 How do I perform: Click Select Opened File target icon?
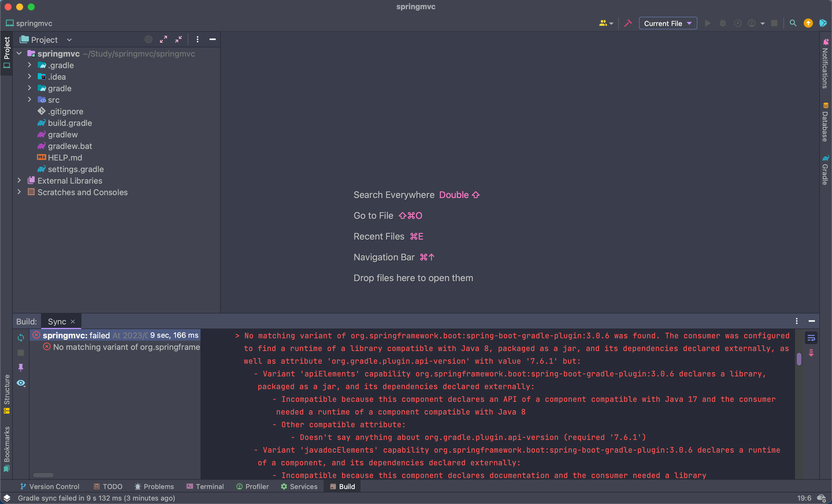pyautogui.click(x=148, y=40)
